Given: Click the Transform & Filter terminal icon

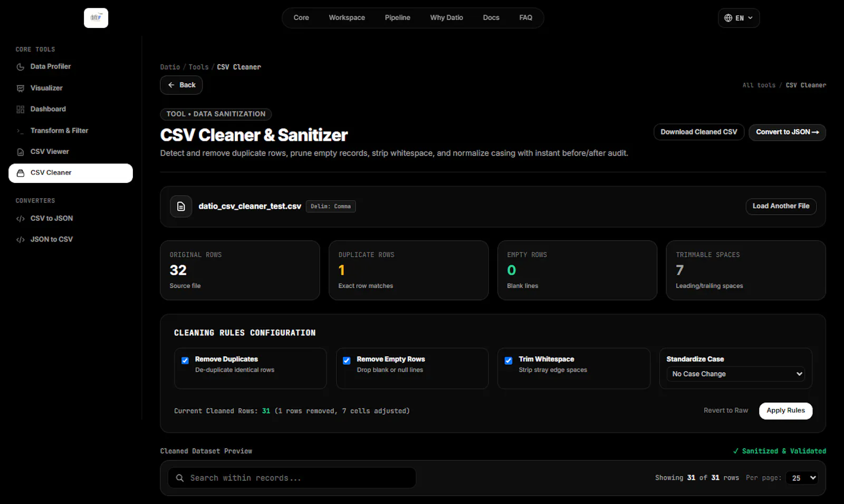Looking at the screenshot, I should (x=21, y=131).
